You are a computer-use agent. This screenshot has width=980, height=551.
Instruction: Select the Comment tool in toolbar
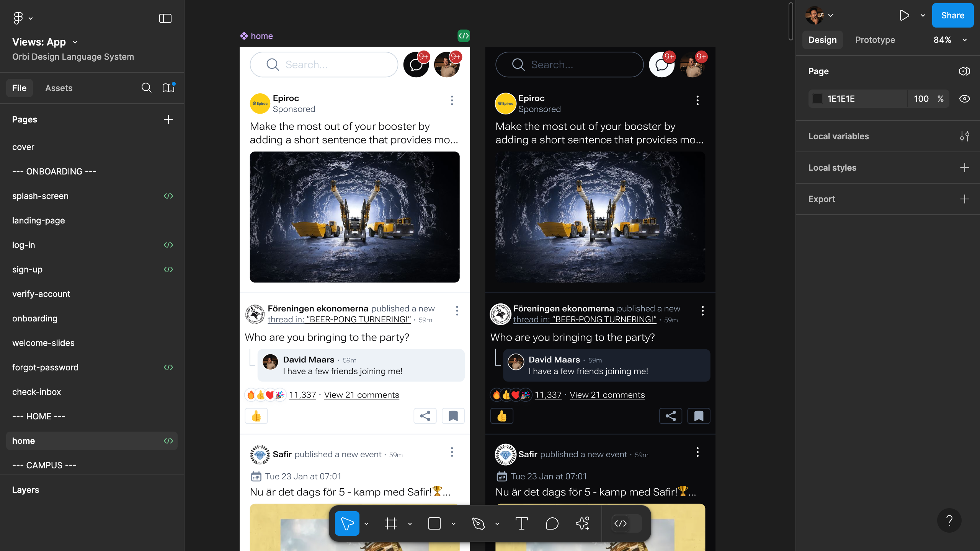pyautogui.click(x=552, y=524)
